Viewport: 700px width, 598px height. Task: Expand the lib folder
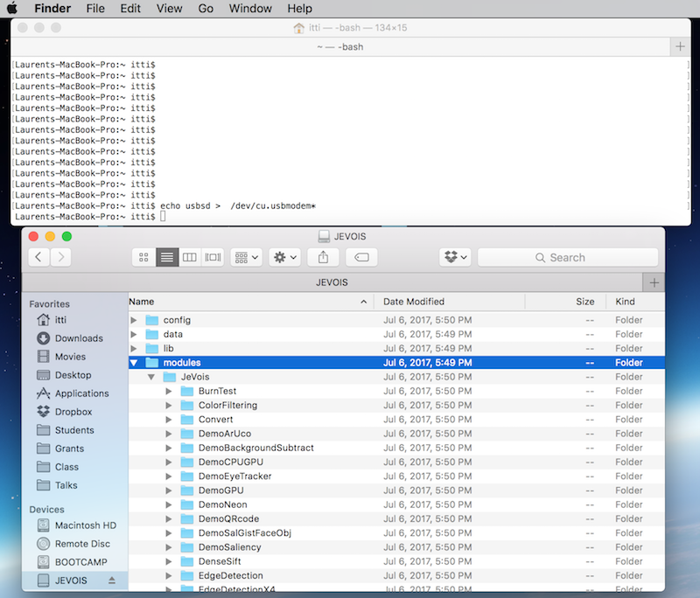(x=134, y=348)
